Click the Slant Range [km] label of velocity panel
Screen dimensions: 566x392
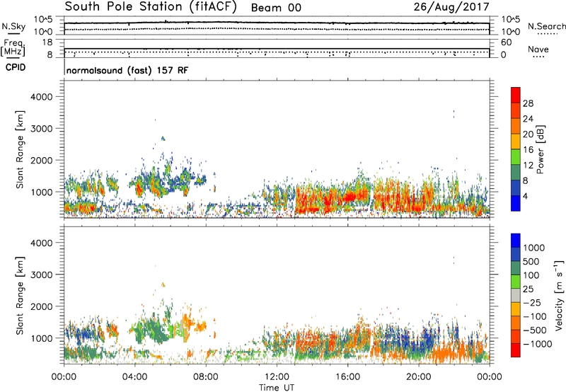(20, 296)
